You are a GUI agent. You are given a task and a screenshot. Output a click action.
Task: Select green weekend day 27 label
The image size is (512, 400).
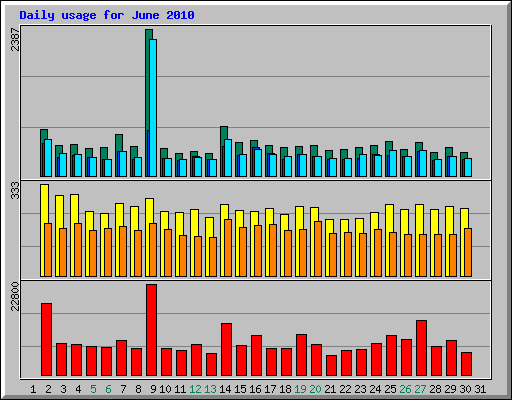pyautogui.click(x=420, y=389)
